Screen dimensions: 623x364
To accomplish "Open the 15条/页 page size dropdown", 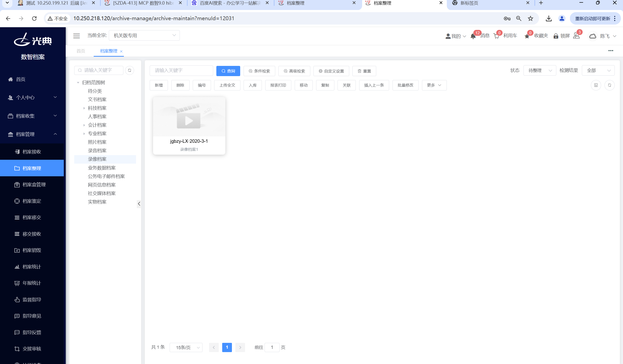I will point(186,347).
